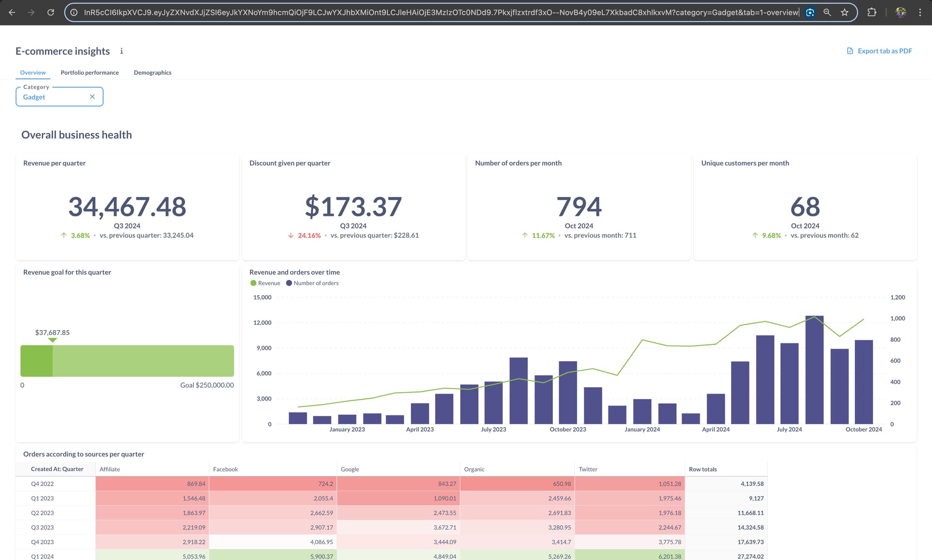Open the browser extensions puzzle icon
Viewport: 932px width, 560px height.
[872, 12]
